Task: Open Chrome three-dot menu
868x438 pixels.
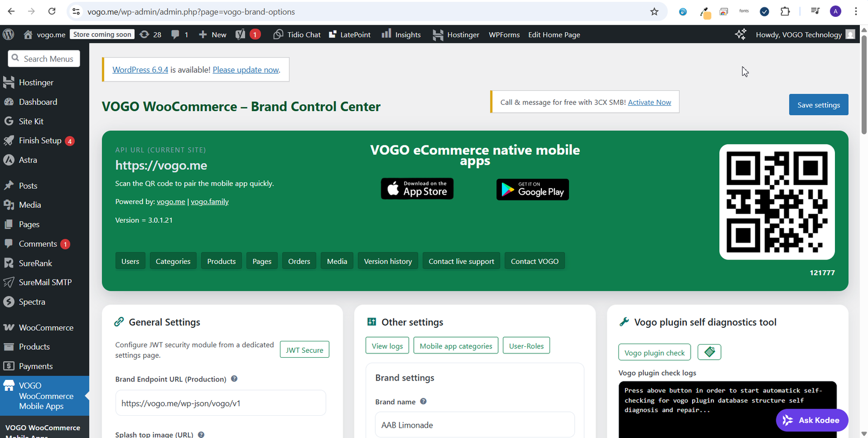Action: click(856, 11)
